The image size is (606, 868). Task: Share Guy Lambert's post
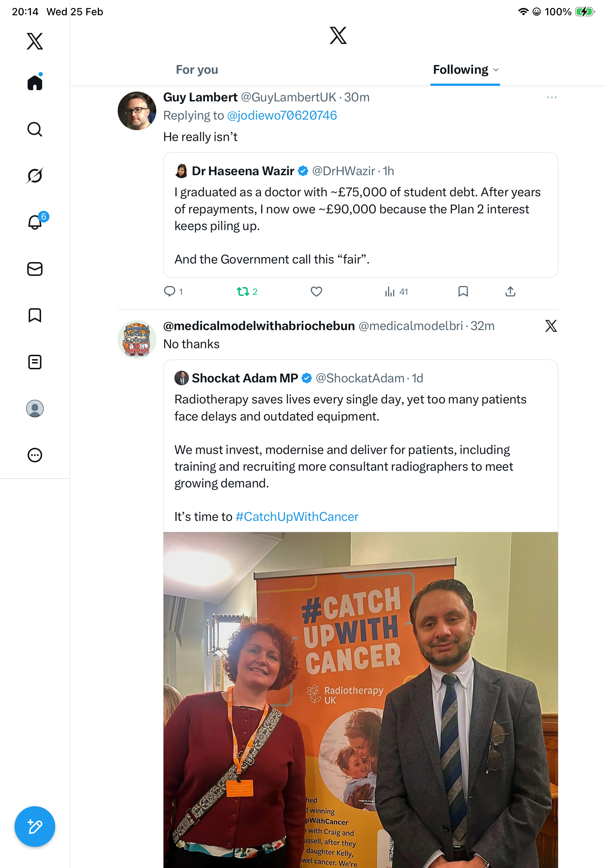[x=510, y=292]
